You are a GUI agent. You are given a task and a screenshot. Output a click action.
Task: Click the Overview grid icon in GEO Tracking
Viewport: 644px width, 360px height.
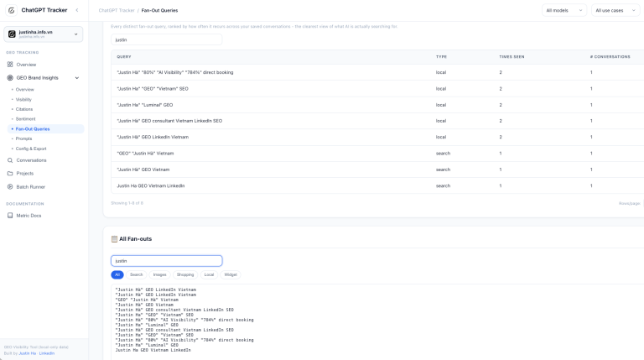10,65
